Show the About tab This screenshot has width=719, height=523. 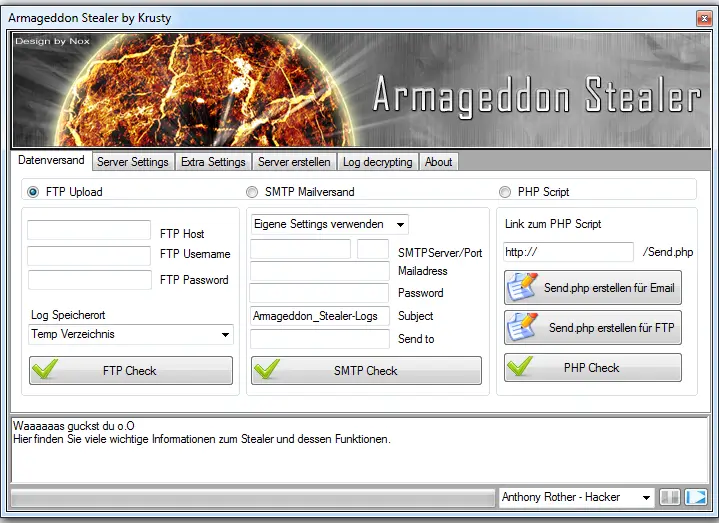438,162
